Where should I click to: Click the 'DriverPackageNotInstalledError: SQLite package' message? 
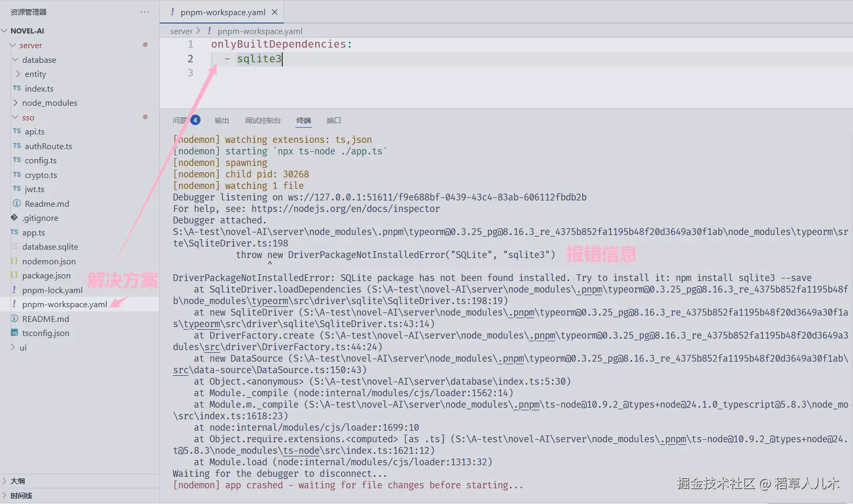click(x=492, y=278)
